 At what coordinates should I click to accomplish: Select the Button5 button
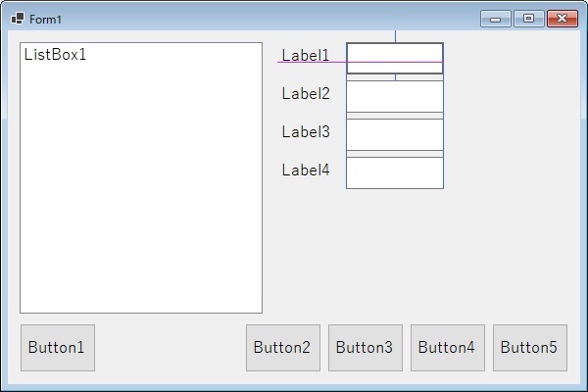coord(529,348)
